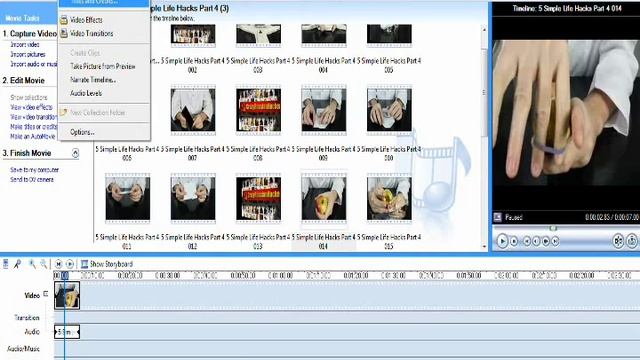The width and height of the screenshot is (640, 360).
Task: Move the preview seek bar handle
Action: tap(553, 229)
